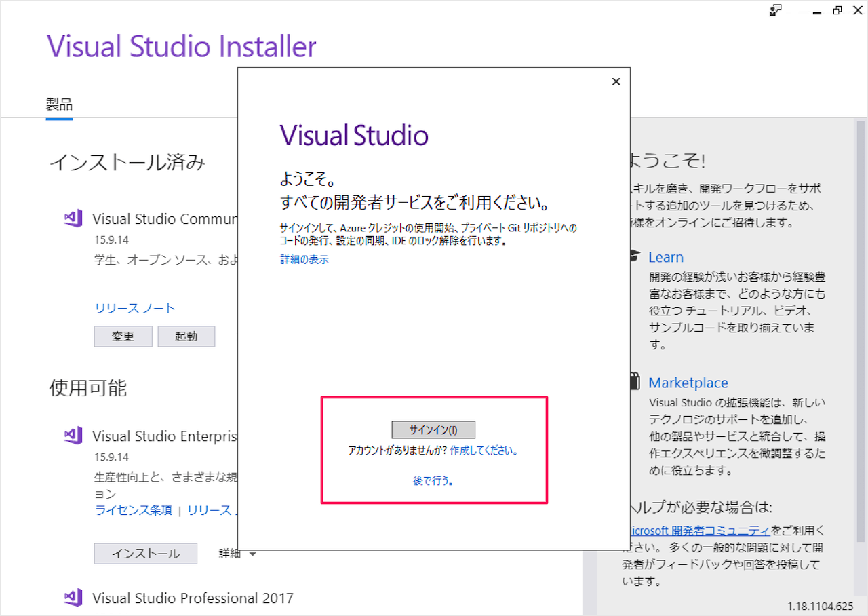Close the Visual Studio sign-in dialog
This screenshot has width=868, height=616.
(x=616, y=81)
